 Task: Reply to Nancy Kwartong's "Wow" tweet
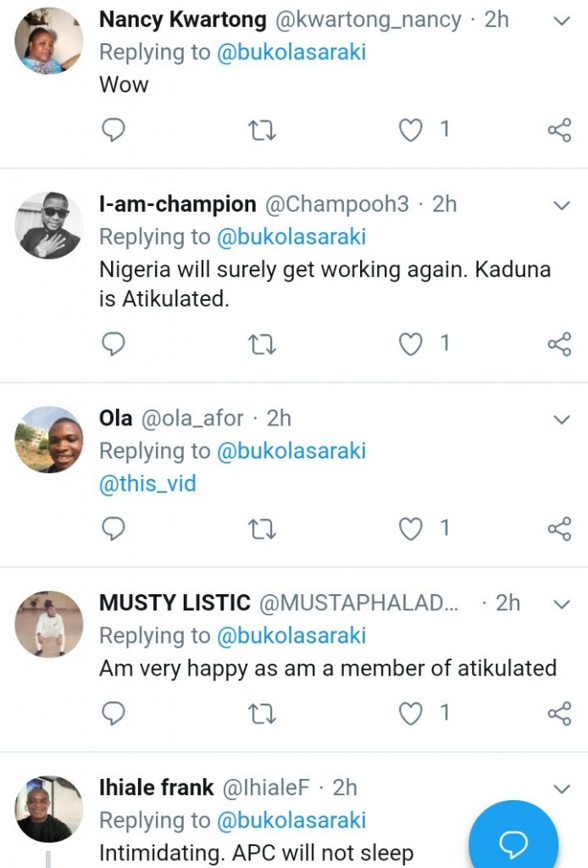pyautogui.click(x=113, y=130)
